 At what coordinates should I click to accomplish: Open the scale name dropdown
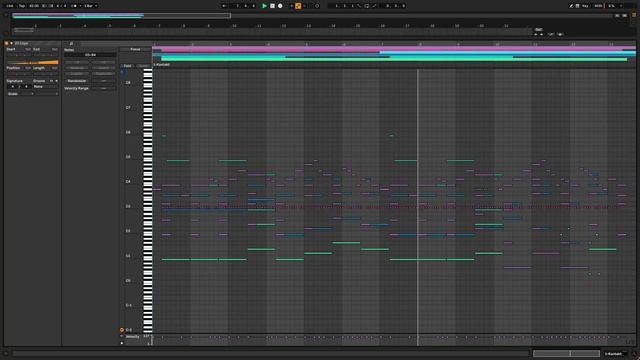(x=47, y=93)
